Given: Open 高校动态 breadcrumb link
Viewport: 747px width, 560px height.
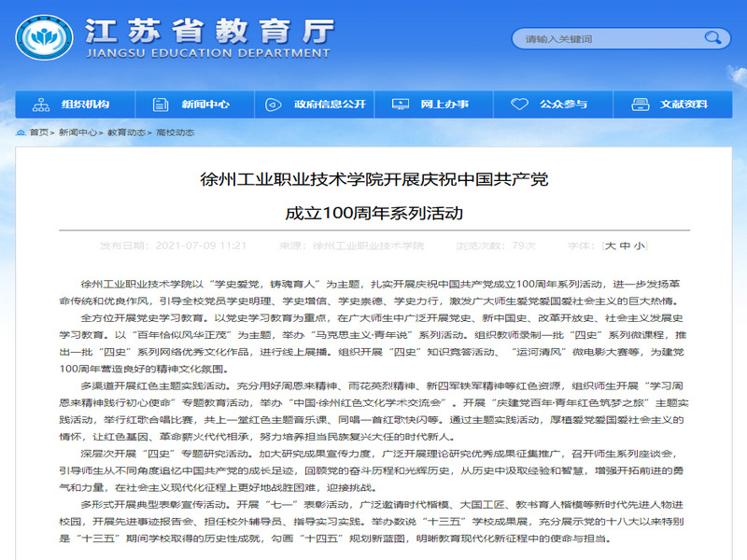Looking at the screenshot, I should (175, 133).
